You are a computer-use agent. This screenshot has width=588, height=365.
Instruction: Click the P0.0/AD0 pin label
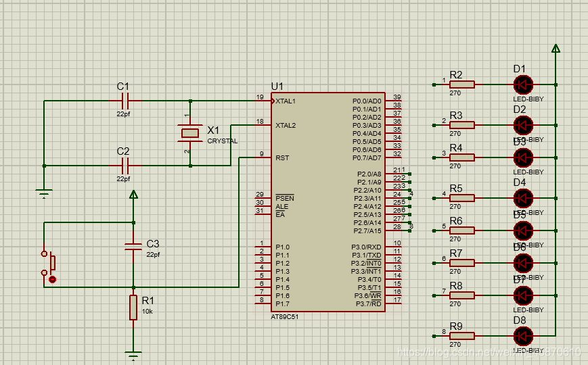click(367, 101)
